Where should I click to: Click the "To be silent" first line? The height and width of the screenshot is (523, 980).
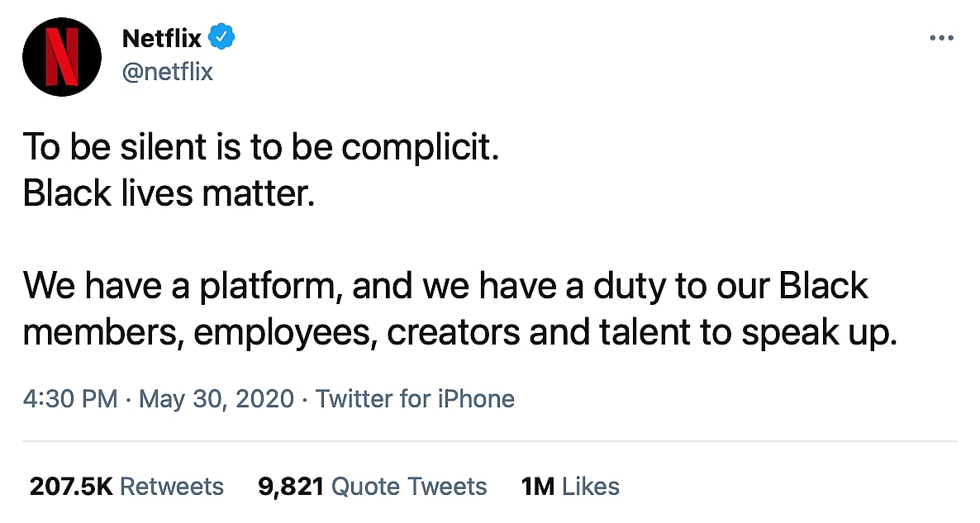point(260,149)
